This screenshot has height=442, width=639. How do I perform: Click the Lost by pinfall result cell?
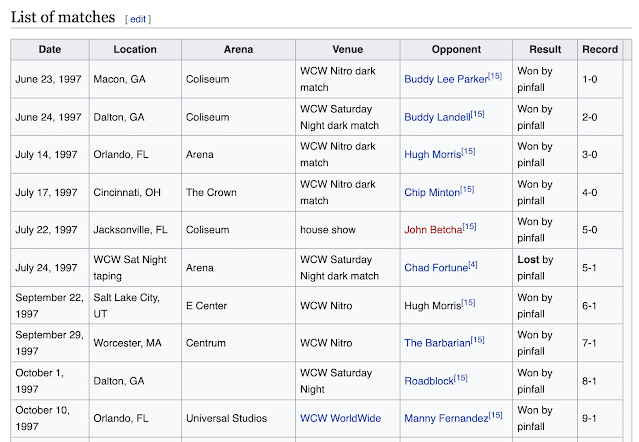pyautogui.click(x=545, y=268)
